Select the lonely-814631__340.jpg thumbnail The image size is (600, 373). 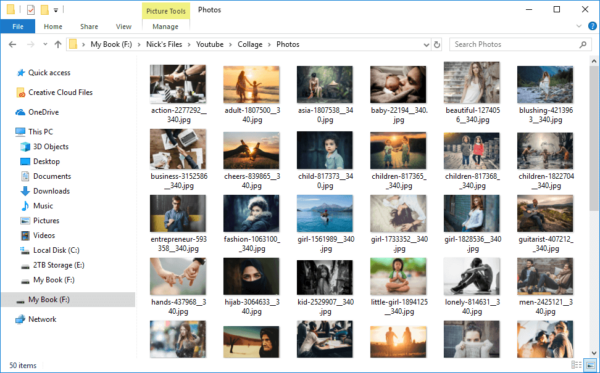pyautogui.click(x=471, y=276)
